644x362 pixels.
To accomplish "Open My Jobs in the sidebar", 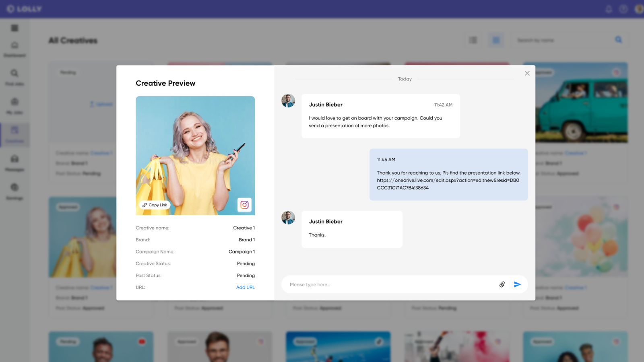I will (14, 106).
